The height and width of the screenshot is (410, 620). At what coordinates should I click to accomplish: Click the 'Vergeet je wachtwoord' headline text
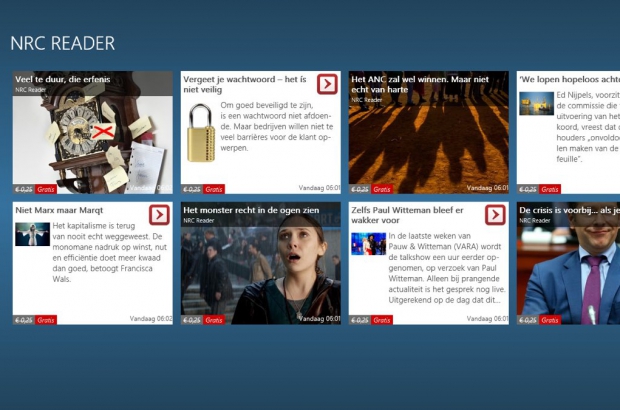tap(245, 84)
